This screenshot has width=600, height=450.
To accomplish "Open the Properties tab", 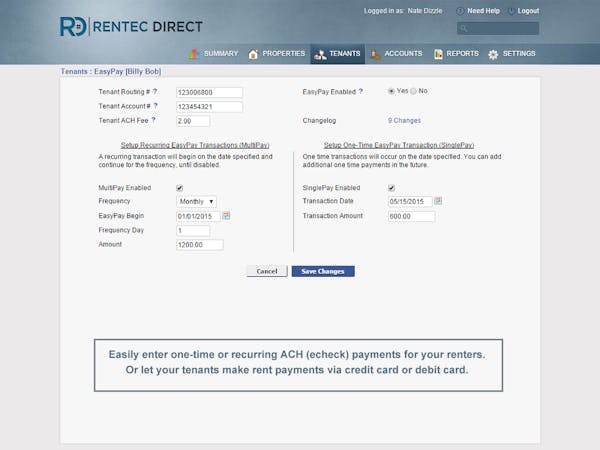I will (276, 54).
